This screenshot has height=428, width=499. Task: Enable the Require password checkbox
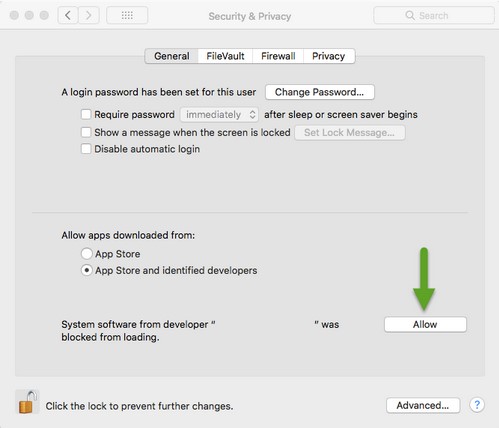(86, 114)
